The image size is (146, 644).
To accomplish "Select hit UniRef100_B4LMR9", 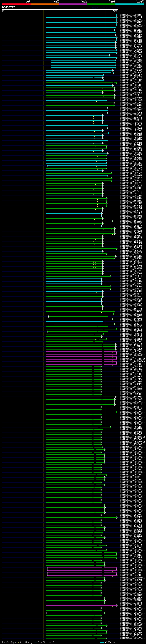I will click(131, 379).
